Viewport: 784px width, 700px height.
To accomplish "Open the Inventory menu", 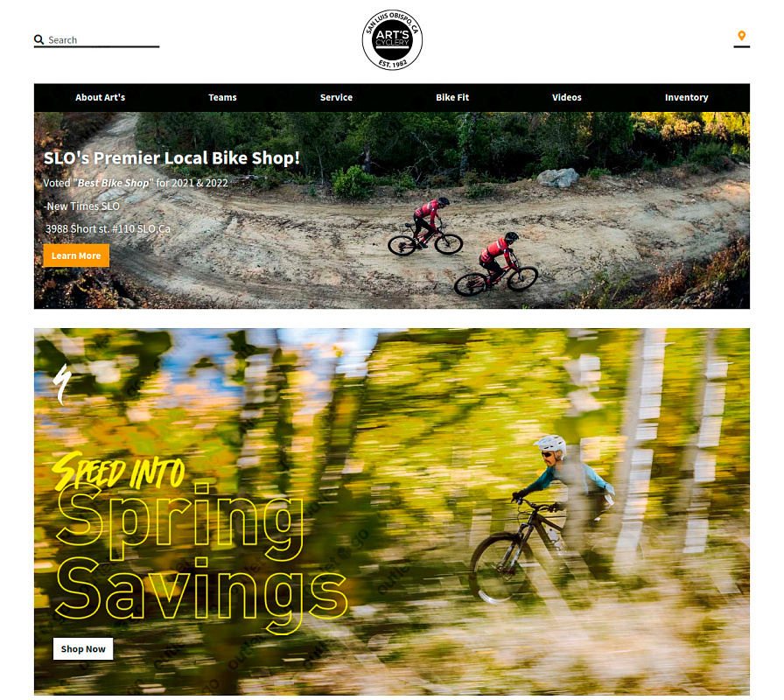I will [686, 97].
